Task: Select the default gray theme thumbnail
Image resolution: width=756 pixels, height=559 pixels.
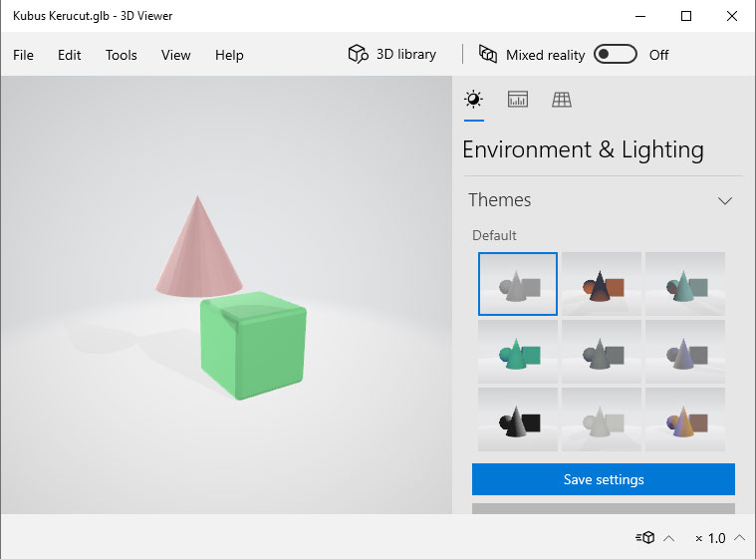Action: click(x=518, y=284)
